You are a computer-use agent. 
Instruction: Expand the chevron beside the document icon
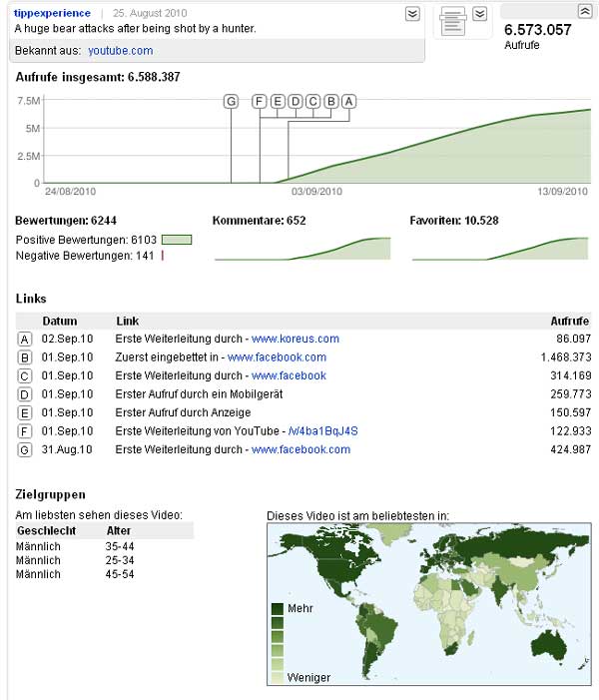[x=480, y=14]
